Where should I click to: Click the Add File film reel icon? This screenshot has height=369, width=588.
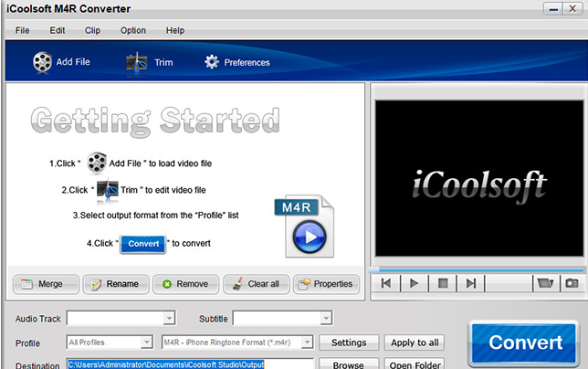tap(42, 62)
